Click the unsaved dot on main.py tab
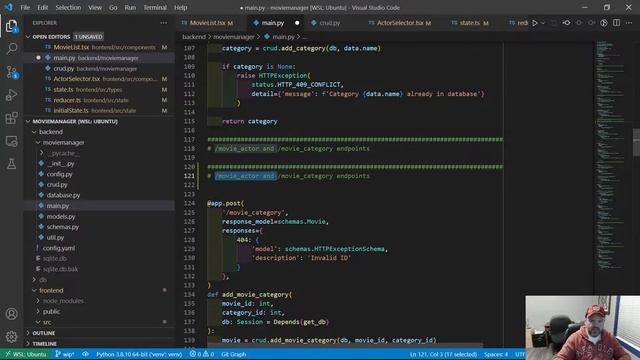 point(297,23)
